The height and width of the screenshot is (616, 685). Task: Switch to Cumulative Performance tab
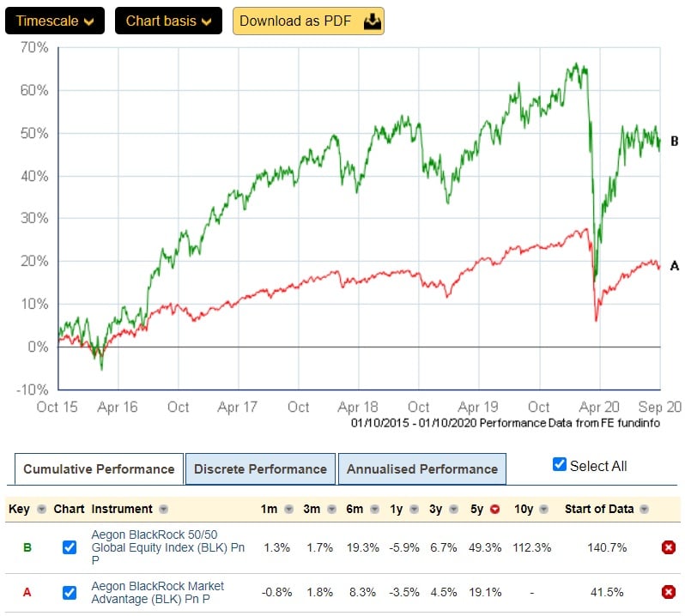(x=99, y=469)
